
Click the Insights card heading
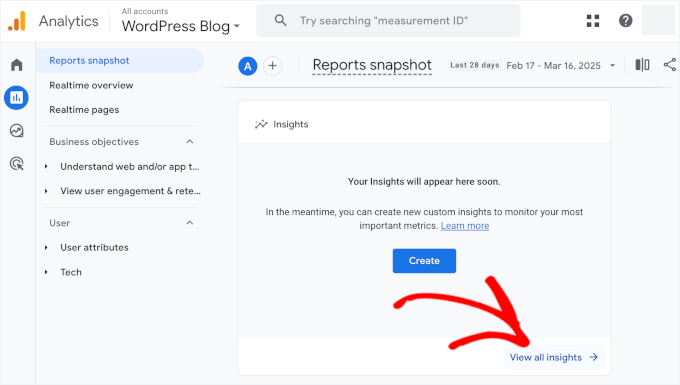(x=291, y=124)
